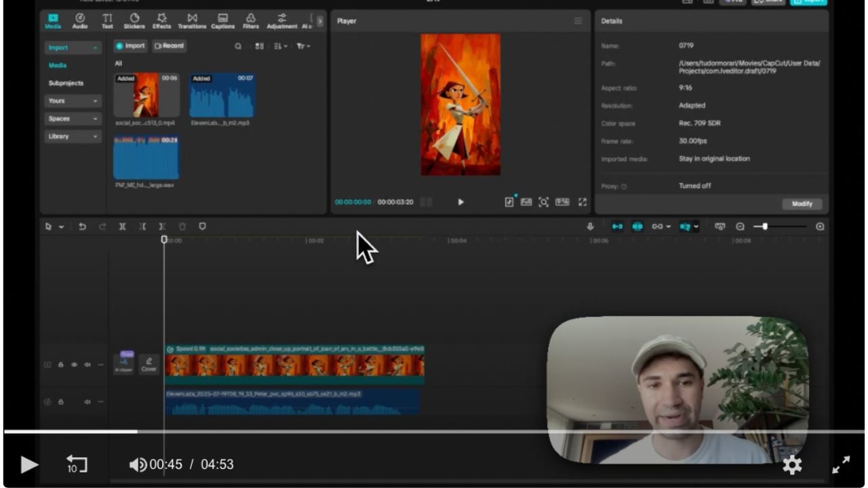The image size is (868, 488).
Task: Expand the Yours sidebar section
Action: coord(73,101)
